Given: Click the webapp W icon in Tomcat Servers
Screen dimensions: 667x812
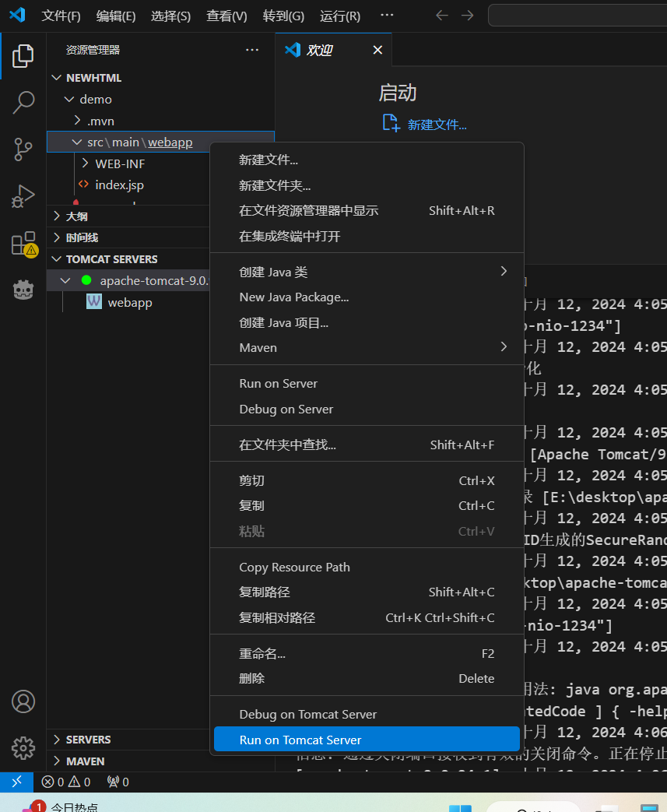Looking at the screenshot, I should pyautogui.click(x=93, y=301).
